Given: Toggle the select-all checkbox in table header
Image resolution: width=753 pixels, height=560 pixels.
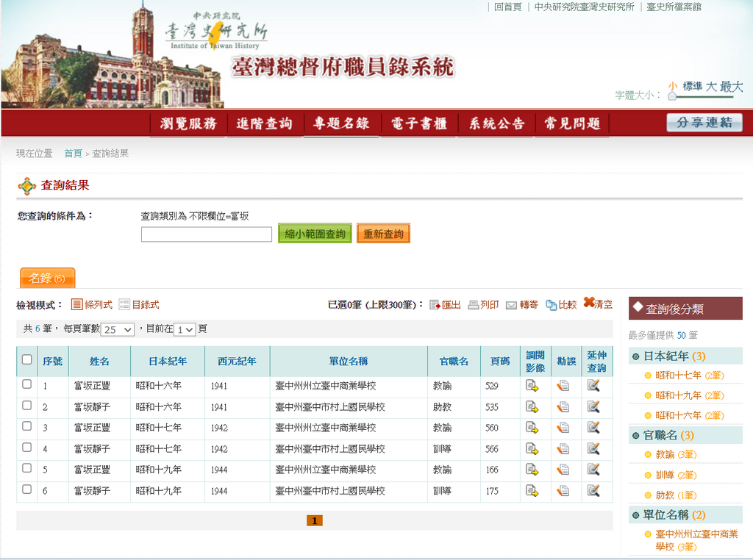Looking at the screenshot, I should click(27, 359).
